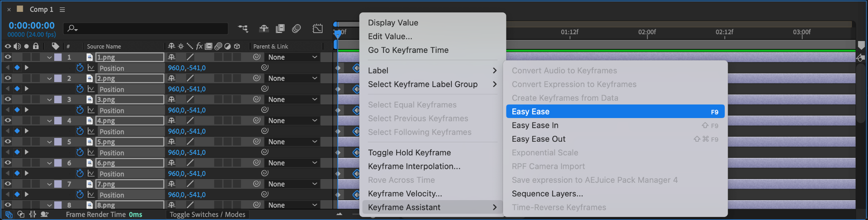
Task: Toggle the Position keyframe on layer 4
Action: point(17,131)
